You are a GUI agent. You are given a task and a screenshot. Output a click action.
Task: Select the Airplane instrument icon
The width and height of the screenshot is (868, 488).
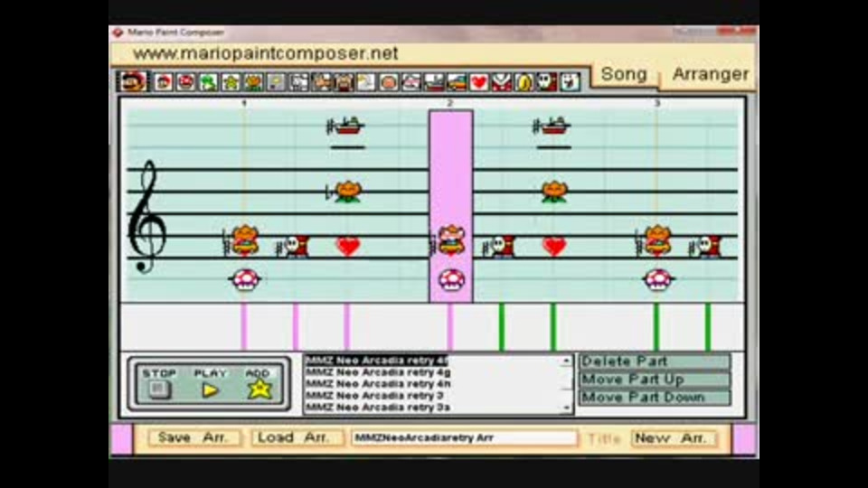point(411,82)
